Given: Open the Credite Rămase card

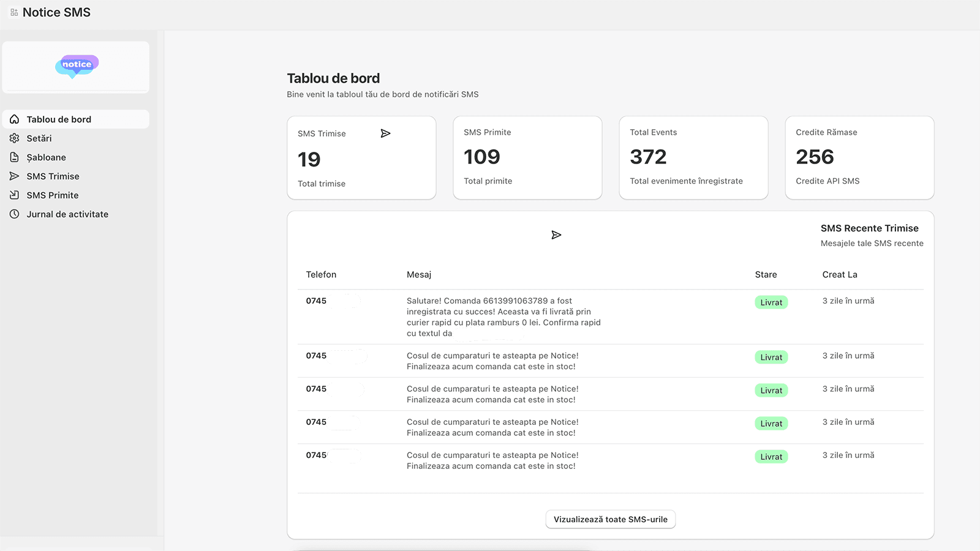Looking at the screenshot, I should (859, 157).
